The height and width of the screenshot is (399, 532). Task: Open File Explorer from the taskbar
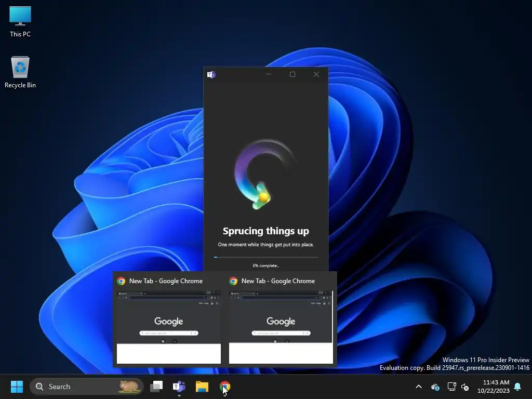point(202,387)
